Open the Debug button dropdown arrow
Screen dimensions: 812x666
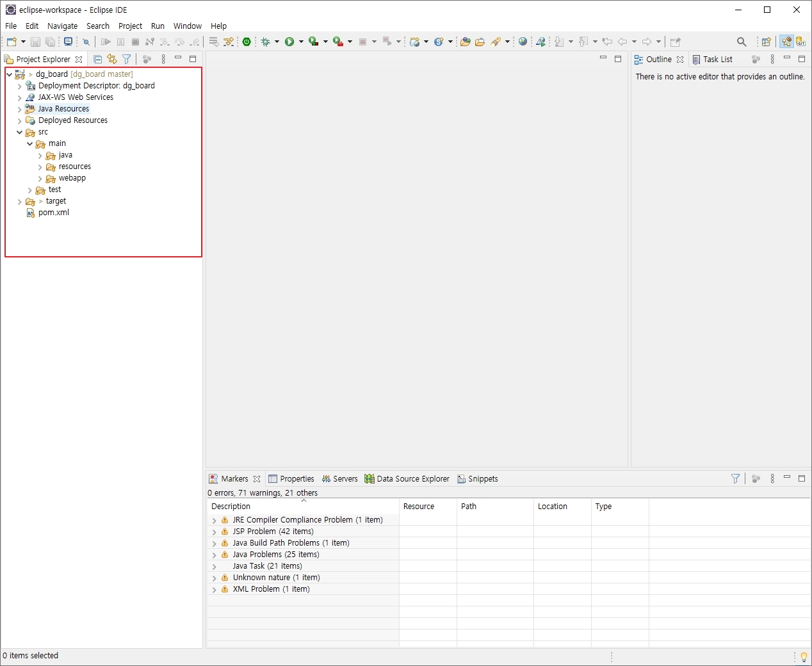point(277,42)
